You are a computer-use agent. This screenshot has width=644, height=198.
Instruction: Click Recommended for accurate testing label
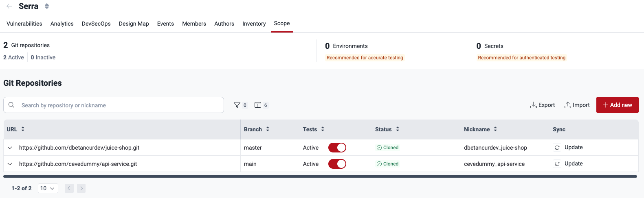point(365,58)
